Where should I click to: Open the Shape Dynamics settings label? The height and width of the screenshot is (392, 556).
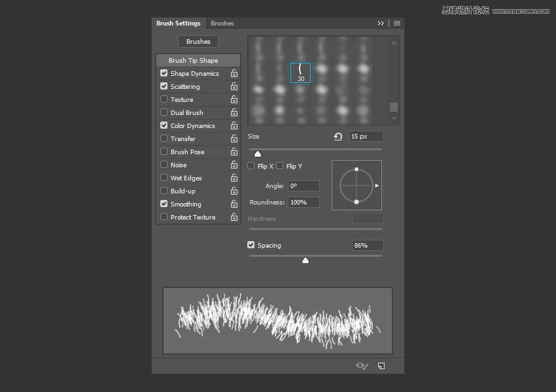pyautogui.click(x=195, y=73)
